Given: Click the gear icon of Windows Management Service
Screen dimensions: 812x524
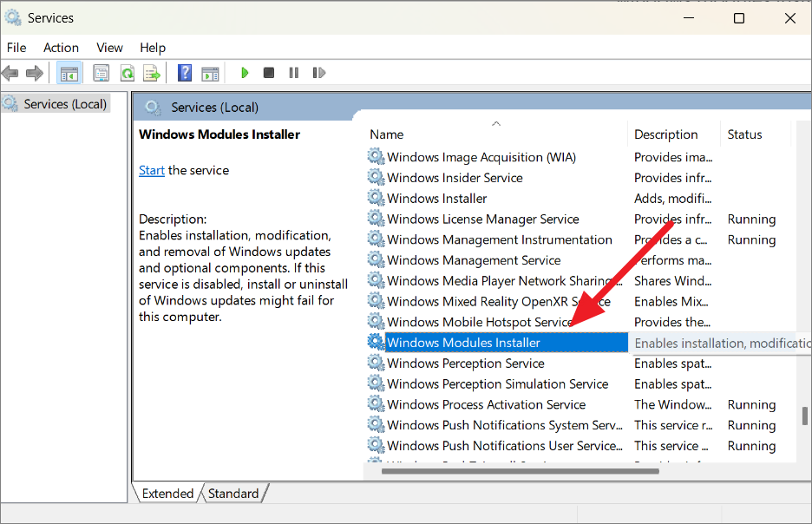Looking at the screenshot, I should pyautogui.click(x=376, y=259).
